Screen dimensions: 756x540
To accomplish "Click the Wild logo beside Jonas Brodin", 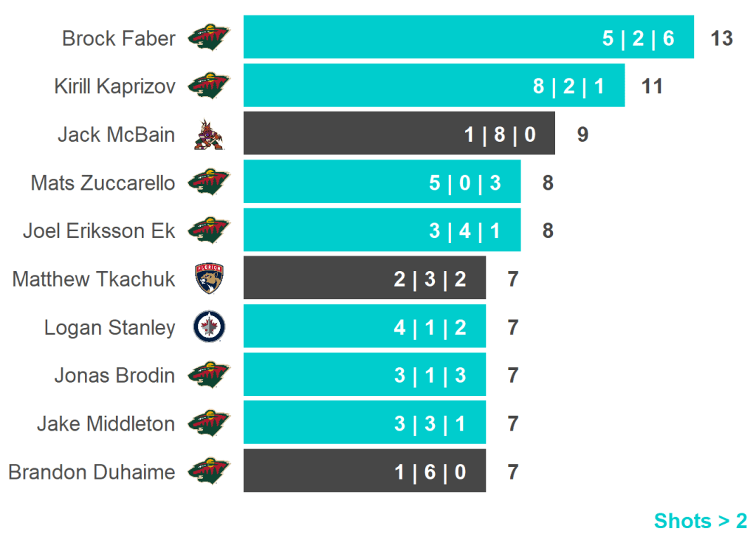I will point(209,375).
